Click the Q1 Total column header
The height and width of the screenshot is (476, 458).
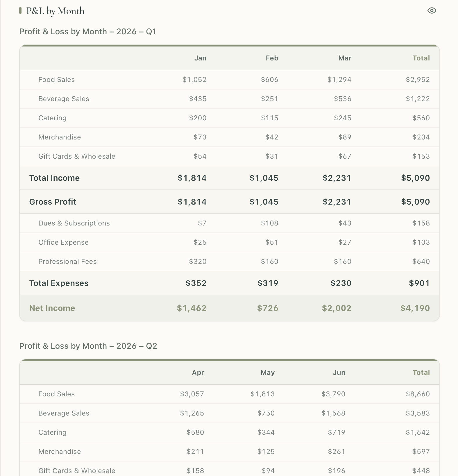click(x=421, y=58)
